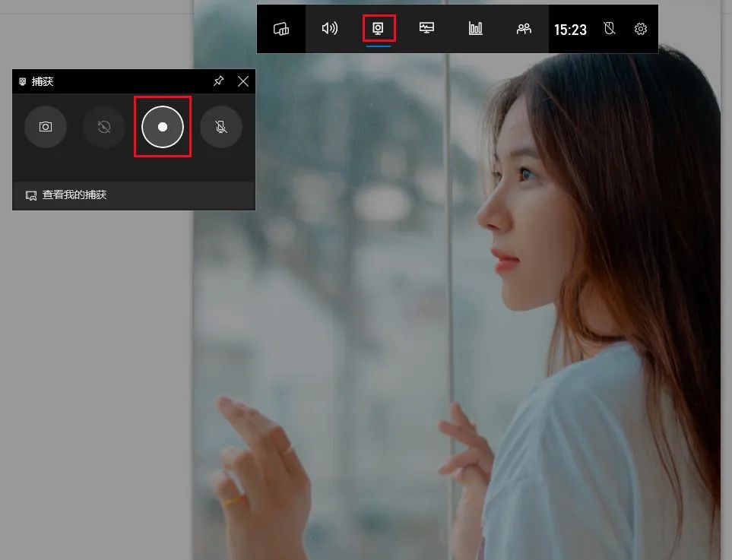This screenshot has width=732, height=560.
Task: Record the last 30 seconds
Action: point(104,127)
